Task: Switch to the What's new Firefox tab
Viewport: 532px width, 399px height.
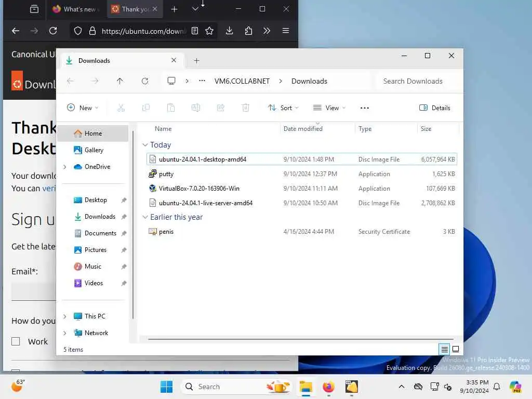Action: coord(75,9)
